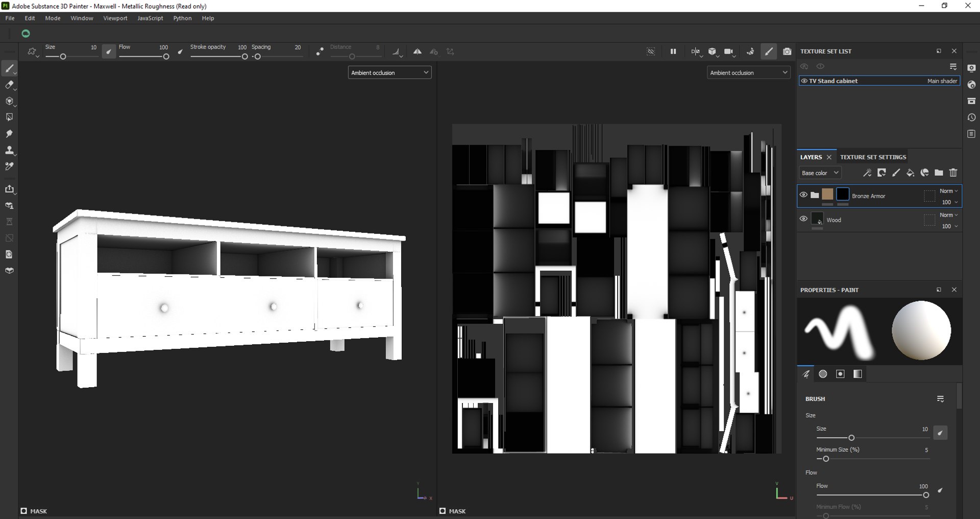Select the Material Picker eyedropper tool
This screenshot has height=519, width=980.
[9, 167]
